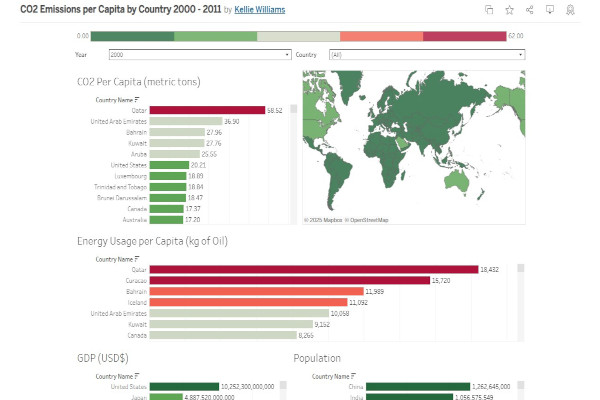600x400 pixels.
Task: Sort Population chart via Country Name icon
Action: pos(351,376)
